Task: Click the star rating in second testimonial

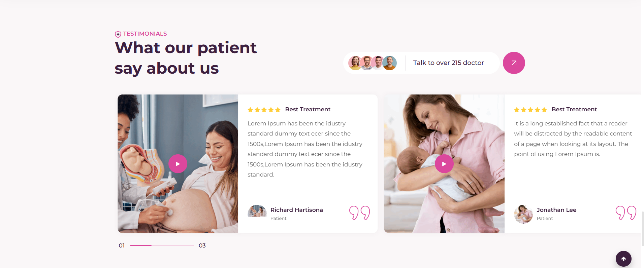Action: click(x=530, y=110)
